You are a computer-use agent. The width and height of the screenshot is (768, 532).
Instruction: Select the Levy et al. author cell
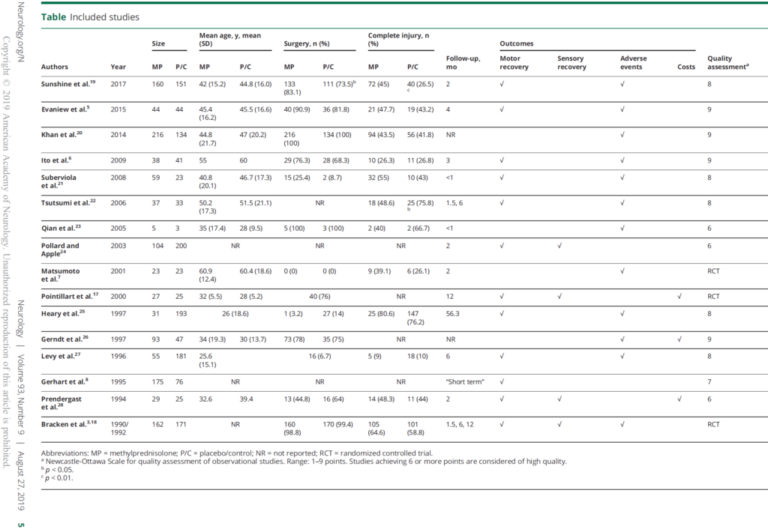pyautogui.click(x=61, y=356)
